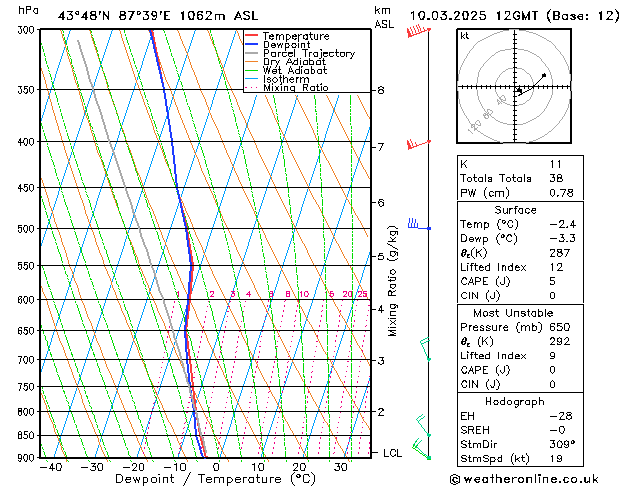Image resolution: width=629 pixels, height=486 pixels.
Task: Click the 700 hPa pressure label
Action: [28, 360]
